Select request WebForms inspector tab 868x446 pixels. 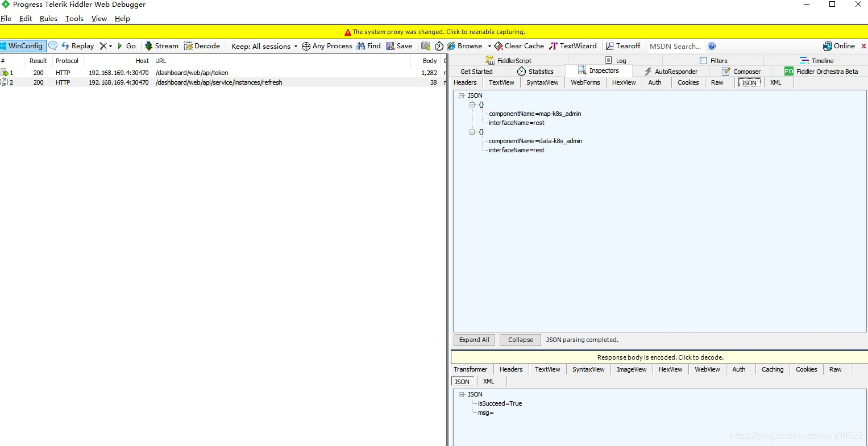pyautogui.click(x=585, y=82)
